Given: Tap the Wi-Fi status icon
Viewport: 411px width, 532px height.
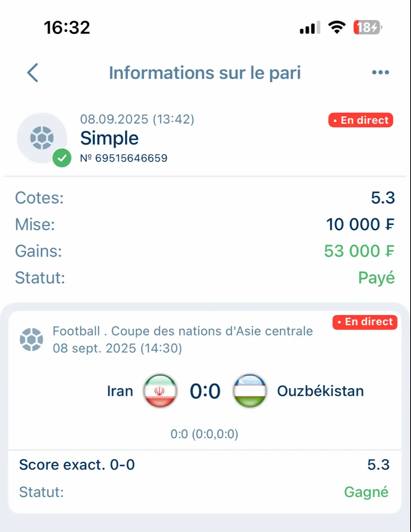Looking at the screenshot, I should (337, 27).
